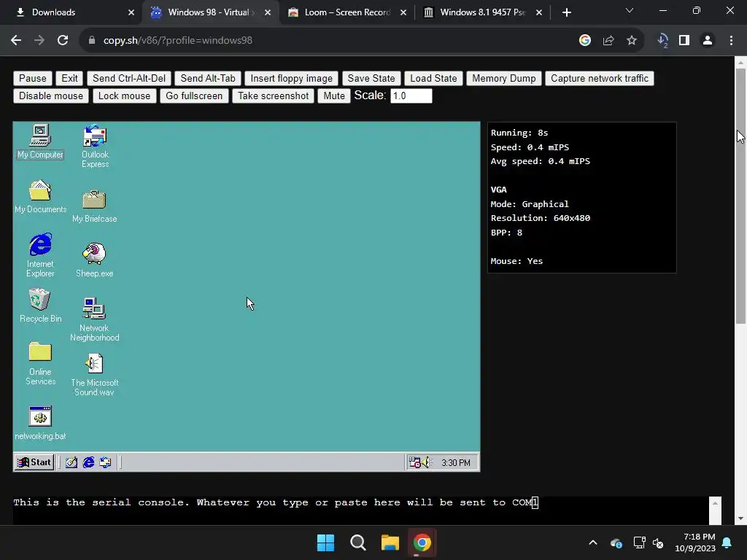Click the Windows 98 volume tray icon
Screen dimensions: 747x560
pos(426,462)
